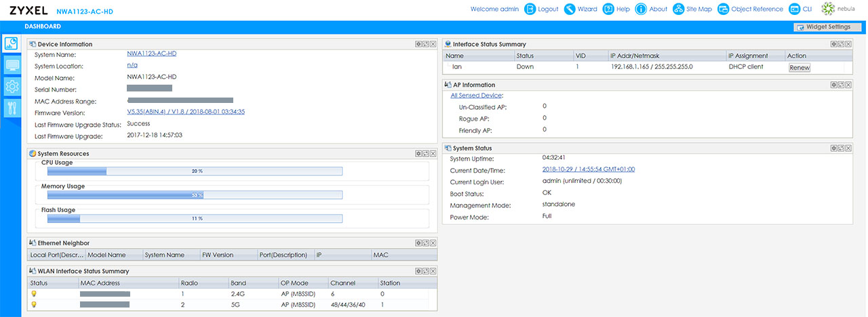
Task: Open System Status widget settings gear
Action: point(833,148)
